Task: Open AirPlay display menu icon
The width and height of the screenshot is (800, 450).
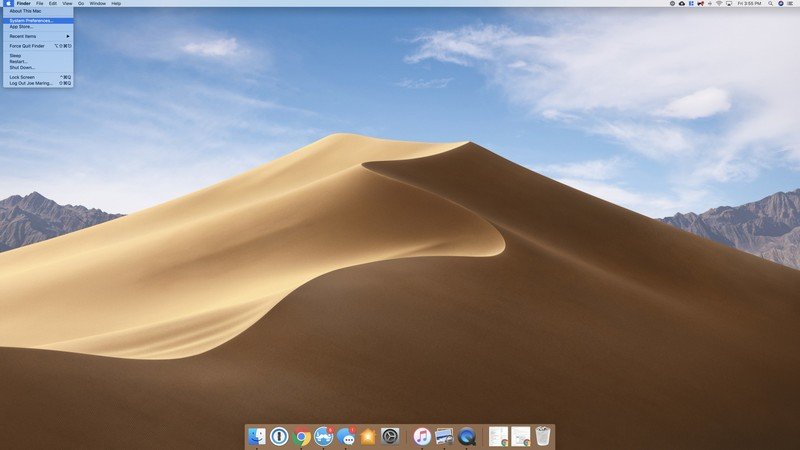Action: click(729, 3)
